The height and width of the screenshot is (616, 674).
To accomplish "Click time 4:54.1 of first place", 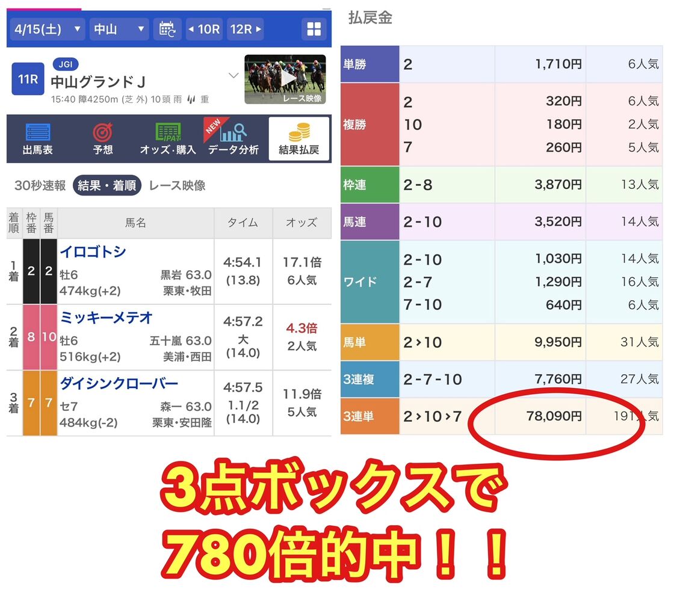I will [x=243, y=262].
